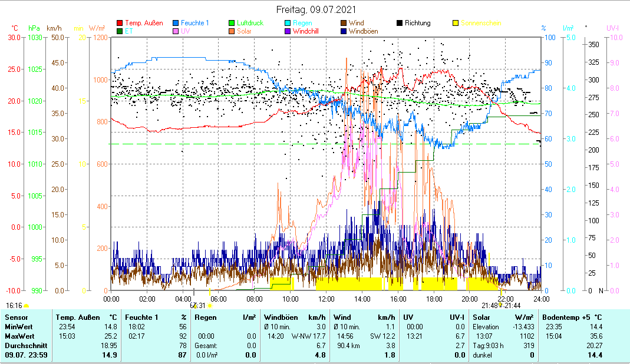Screen dimensions: 630x364
Task: Click the purple Windchill legend square
Action: click(x=288, y=31)
